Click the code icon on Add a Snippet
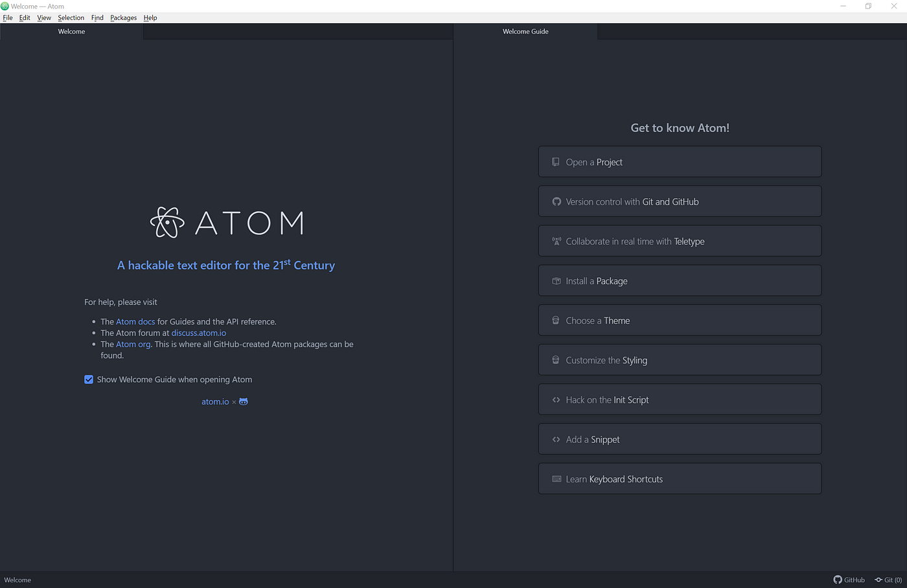This screenshot has width=907, height=588. 557,439
